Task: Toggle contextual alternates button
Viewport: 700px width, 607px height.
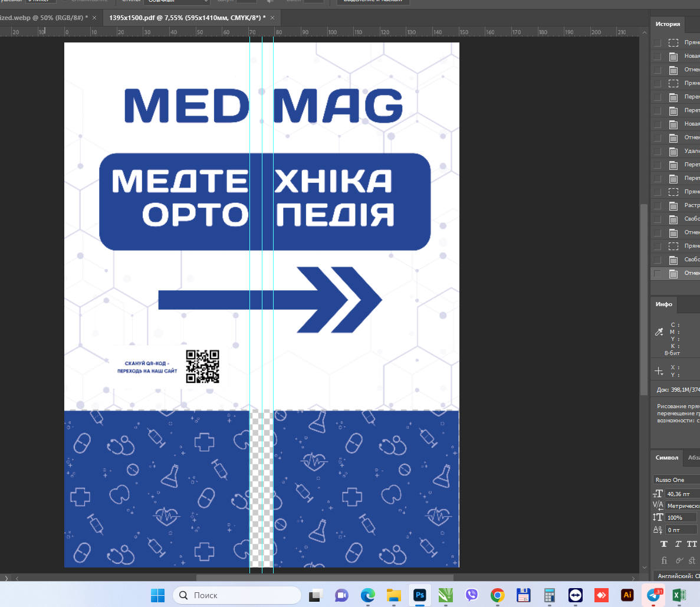Action: point(679,560)
